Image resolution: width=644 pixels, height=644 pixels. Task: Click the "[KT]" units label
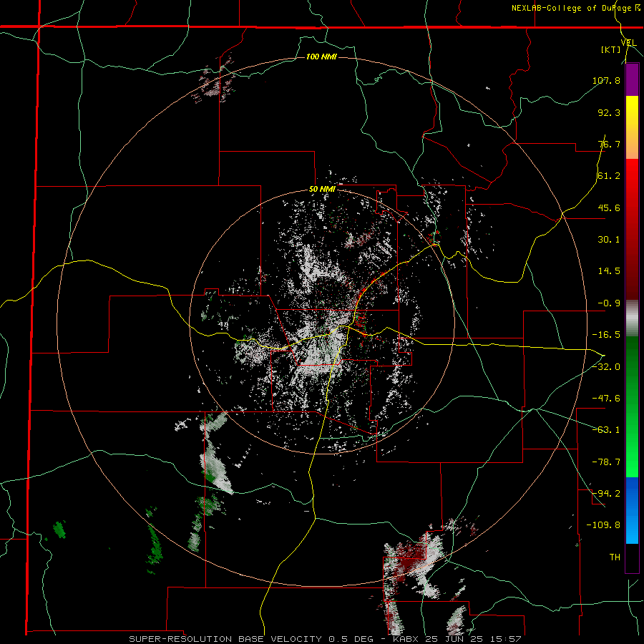(611, 49)
